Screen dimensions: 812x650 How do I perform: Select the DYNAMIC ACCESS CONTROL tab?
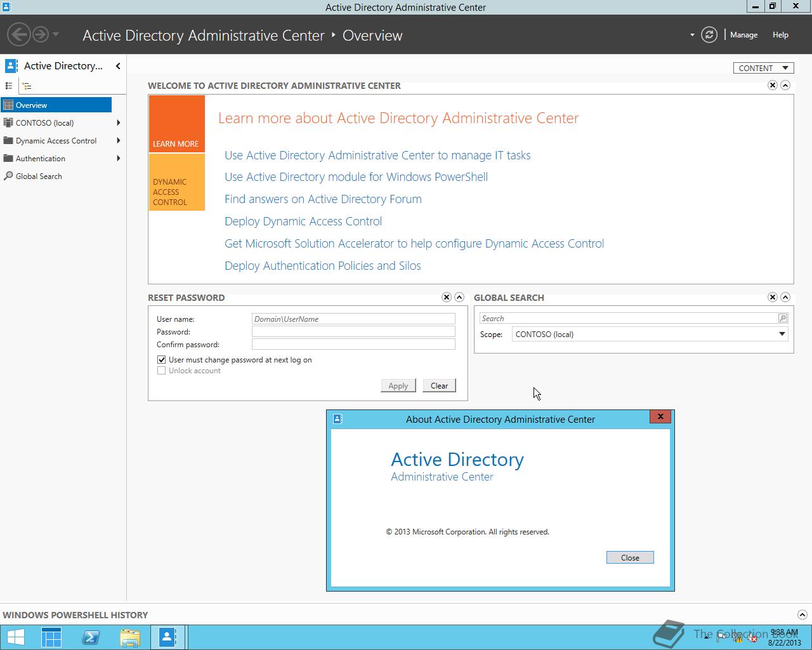(x=177, y=182)
